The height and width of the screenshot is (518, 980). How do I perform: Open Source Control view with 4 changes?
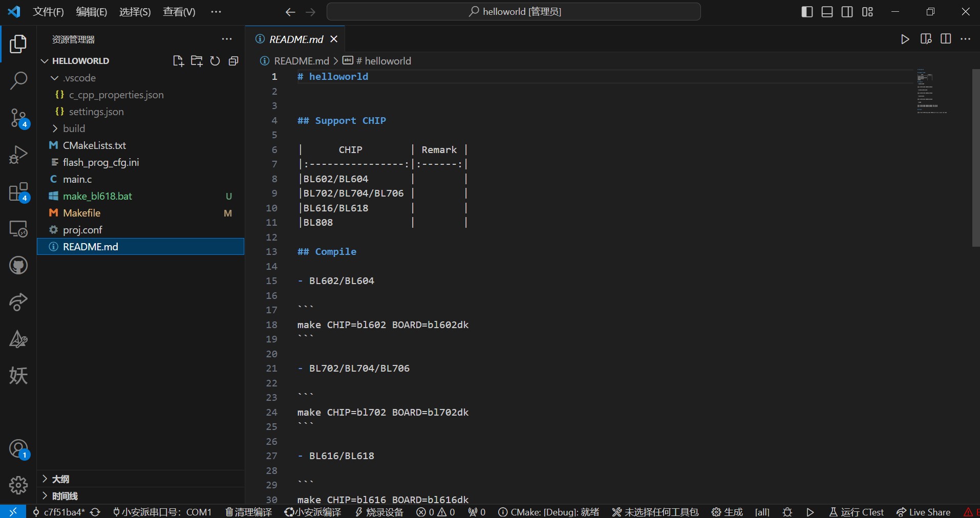coord(18,118)
